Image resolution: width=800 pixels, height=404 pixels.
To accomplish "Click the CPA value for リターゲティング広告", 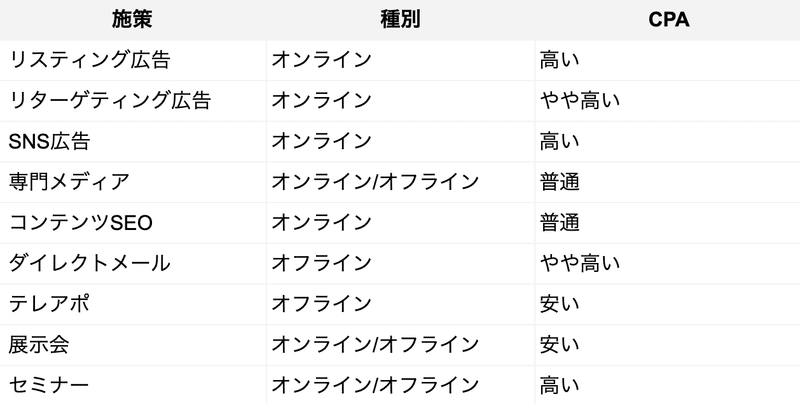I will tap(668, 100).
